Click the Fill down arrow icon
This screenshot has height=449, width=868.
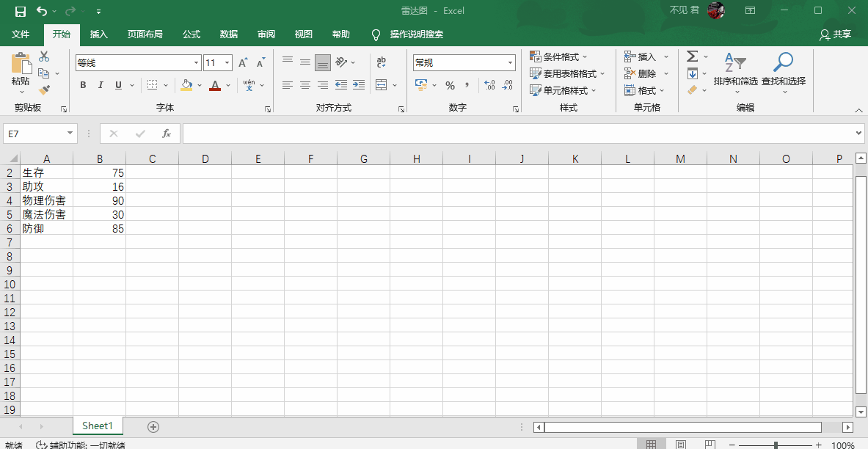[693, 73]
